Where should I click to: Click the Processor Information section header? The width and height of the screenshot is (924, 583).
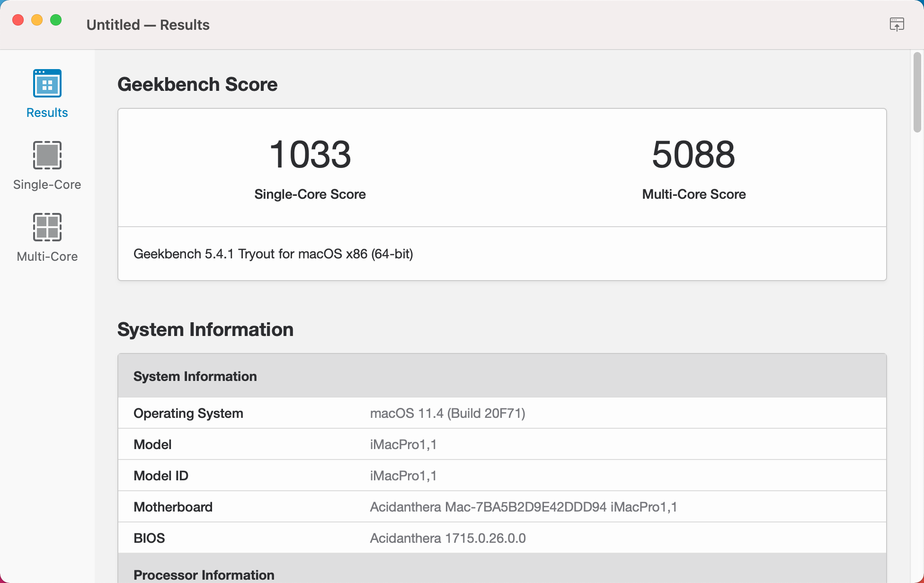pyautogui.click(x=204, y=574)
